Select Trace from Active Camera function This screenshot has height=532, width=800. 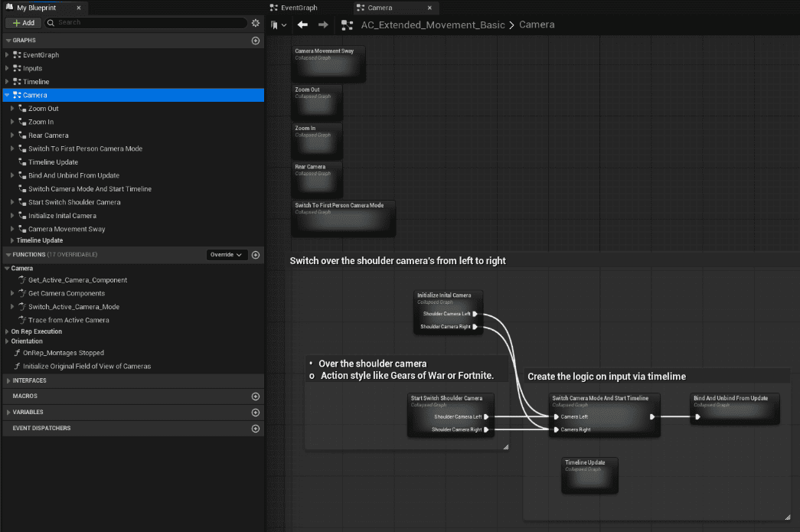click(69, 320)
